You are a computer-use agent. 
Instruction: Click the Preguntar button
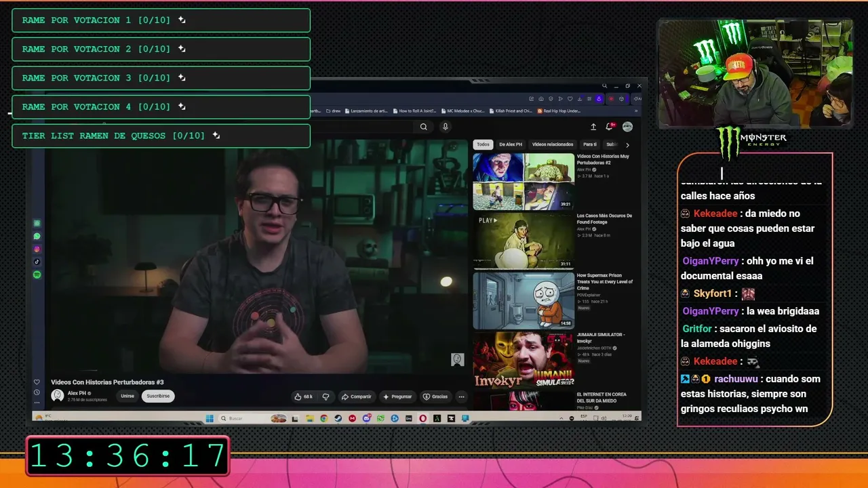tap(397, 396)
